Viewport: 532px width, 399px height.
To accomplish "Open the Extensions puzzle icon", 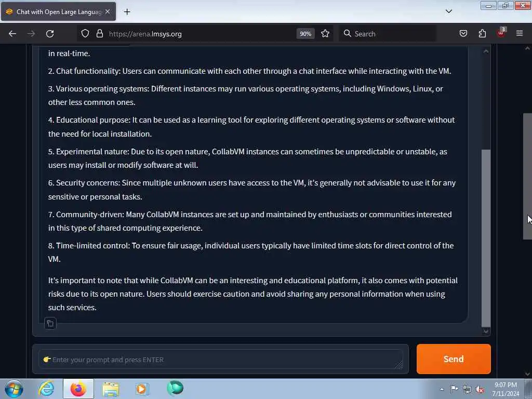I will (482, 34).
